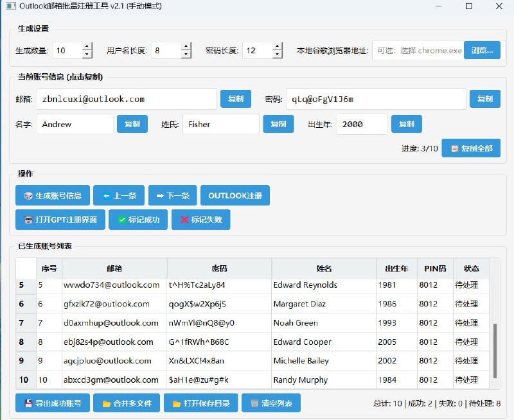
Task: Click name cell Noah Green
Action: 324,323
